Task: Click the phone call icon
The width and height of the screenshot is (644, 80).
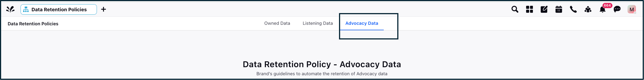Action: [x=573, y=9]
